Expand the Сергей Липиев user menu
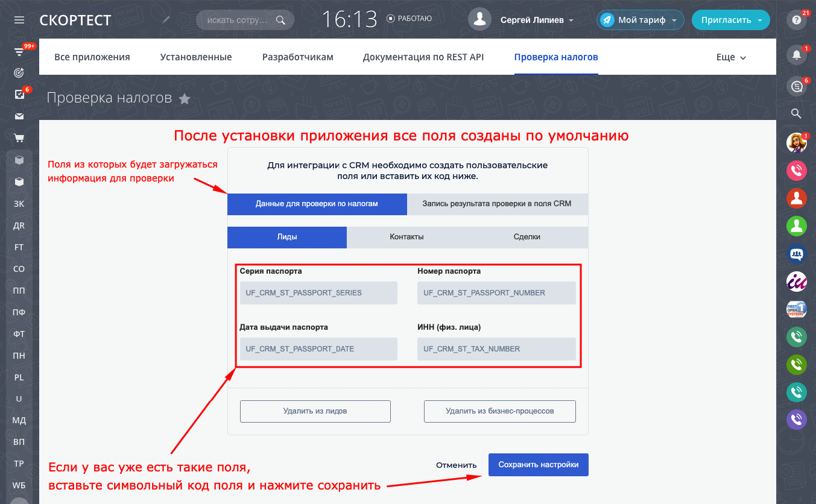This screenshot has height=504, width=816. (x=537, y=20)
